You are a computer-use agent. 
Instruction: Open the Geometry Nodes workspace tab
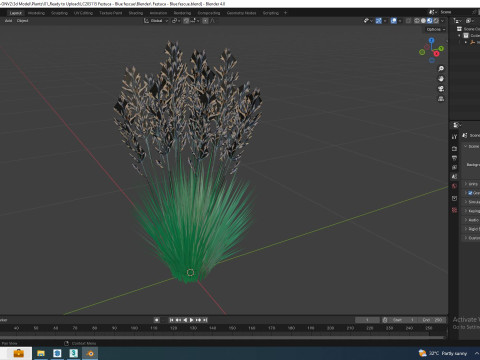pos(241,13)
